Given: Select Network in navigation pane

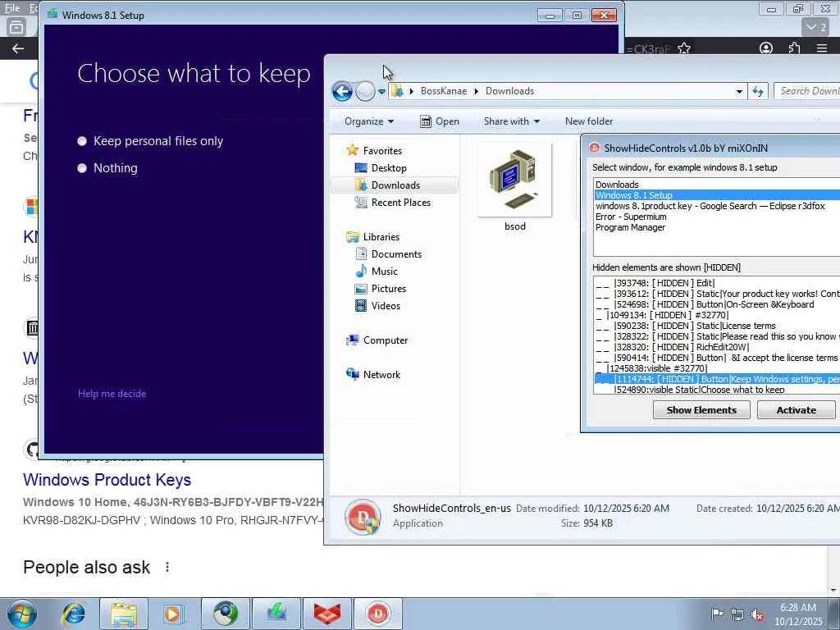Looking at the screenshot, I should point(373,374).
